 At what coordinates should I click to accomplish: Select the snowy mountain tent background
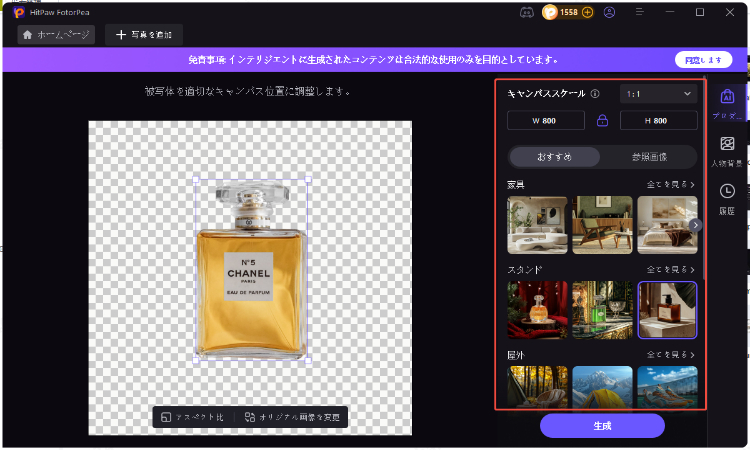[x=602, y=387]
